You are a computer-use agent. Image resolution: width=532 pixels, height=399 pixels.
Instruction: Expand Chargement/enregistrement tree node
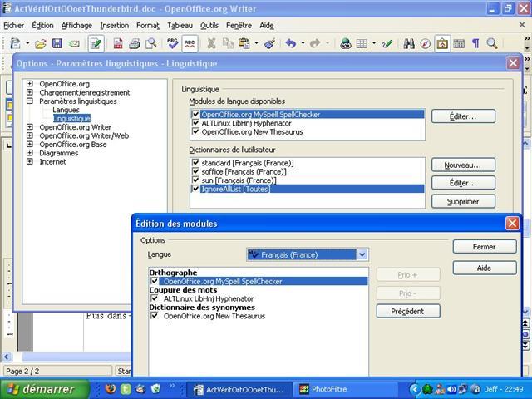click(30, 92)
